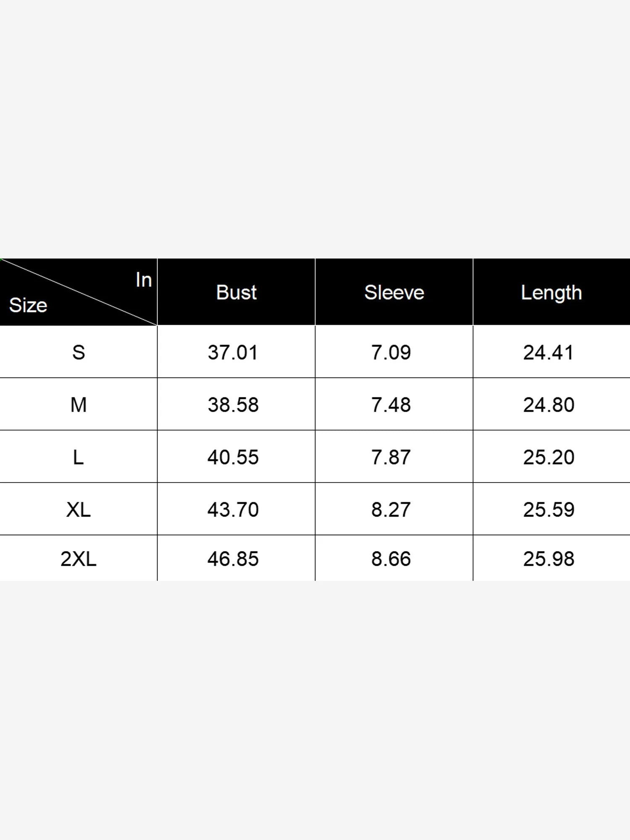Select the M size row label
Screen dimensions: 630x840
[79, 405]
